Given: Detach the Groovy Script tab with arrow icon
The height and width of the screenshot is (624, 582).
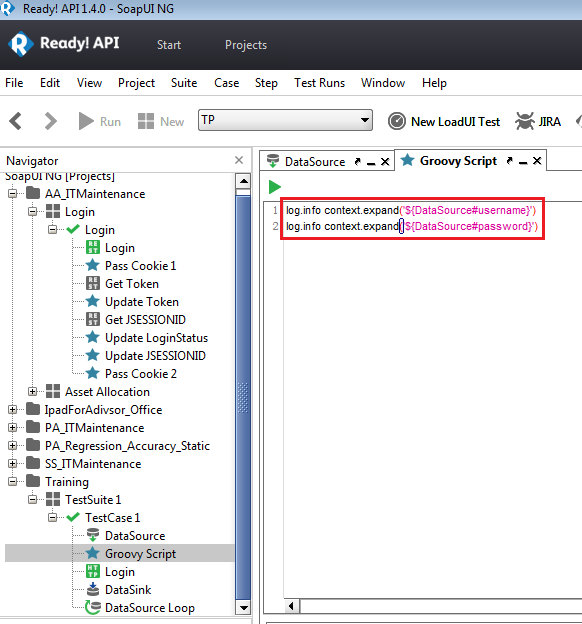Looking at the screenshot, I should [x=510, y=161].
